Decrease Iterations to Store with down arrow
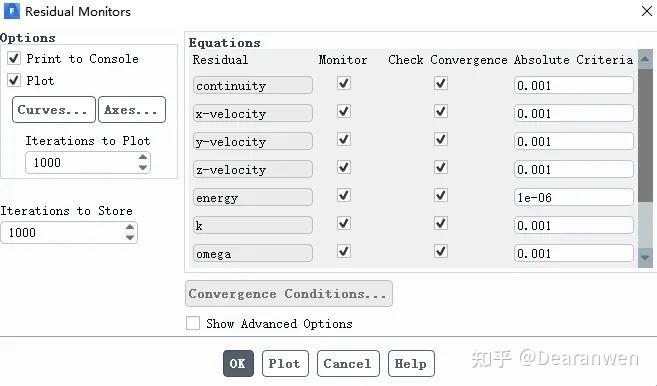The height and width of the screenshot is (386, 657). tap(130, 237)
